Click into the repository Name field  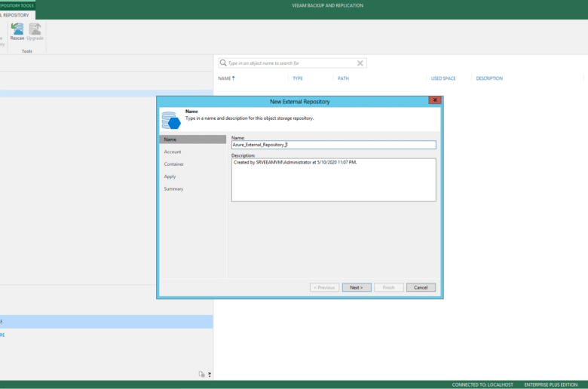334,145
